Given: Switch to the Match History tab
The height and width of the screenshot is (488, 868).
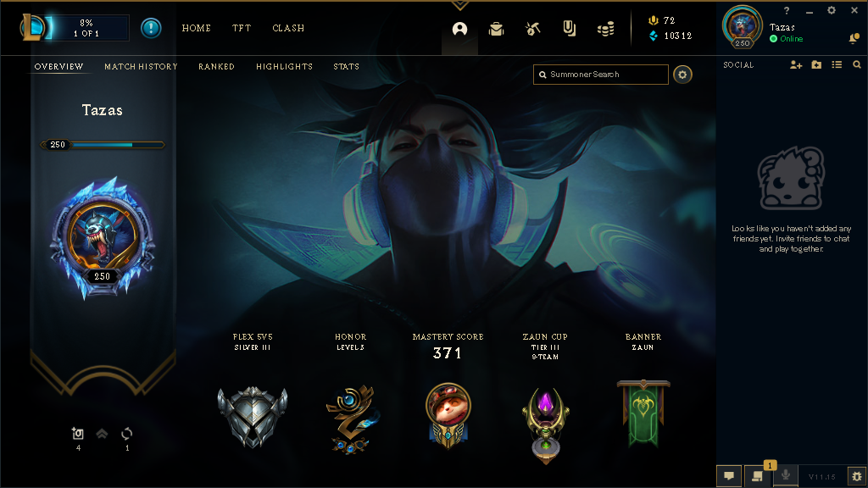Looking at the screenshot, I should (x=142, y=66).
